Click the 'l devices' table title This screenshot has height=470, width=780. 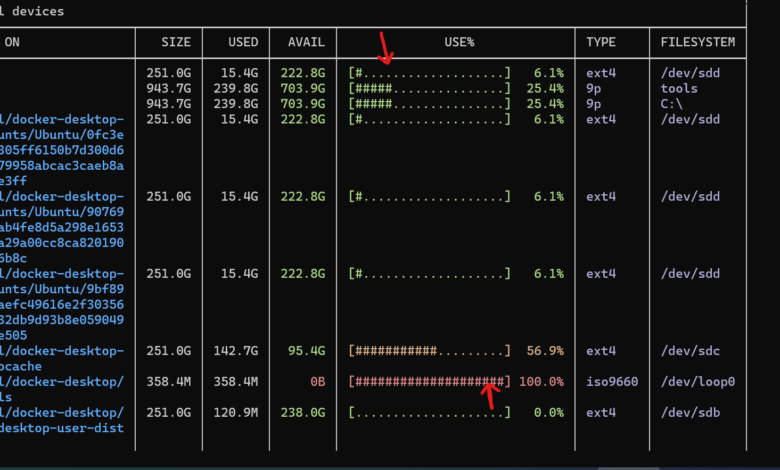[32, 11]
